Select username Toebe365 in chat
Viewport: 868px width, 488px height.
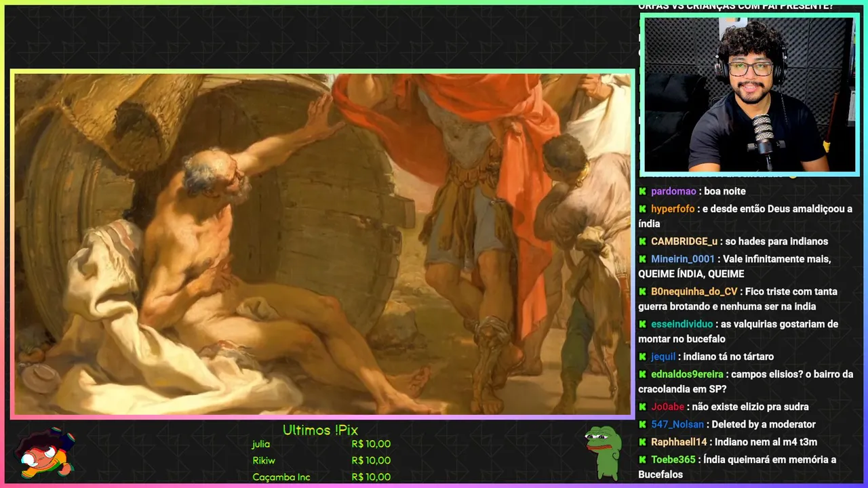coord(673,460)
